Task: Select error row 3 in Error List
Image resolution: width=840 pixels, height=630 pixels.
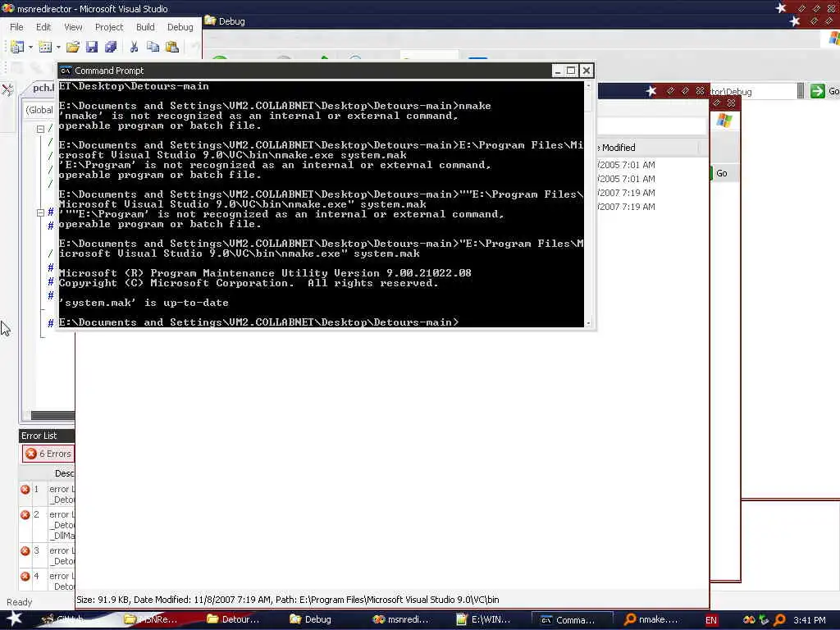Action: [47, 556]
